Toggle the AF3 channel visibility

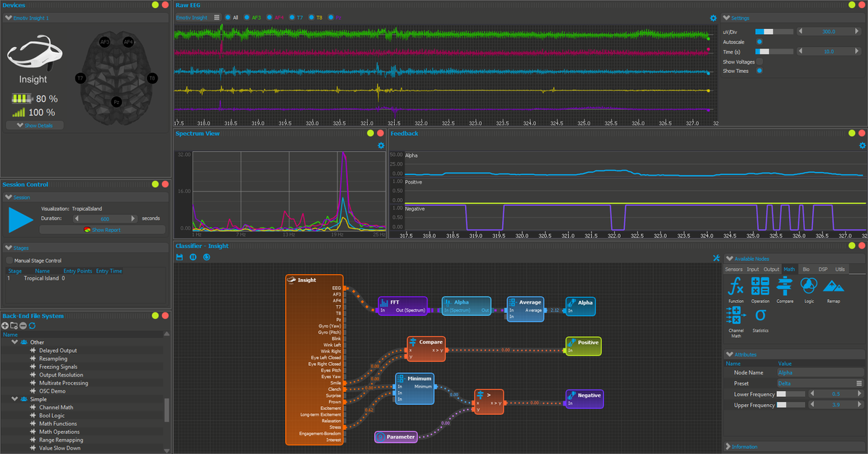click(x=247, y=17)
